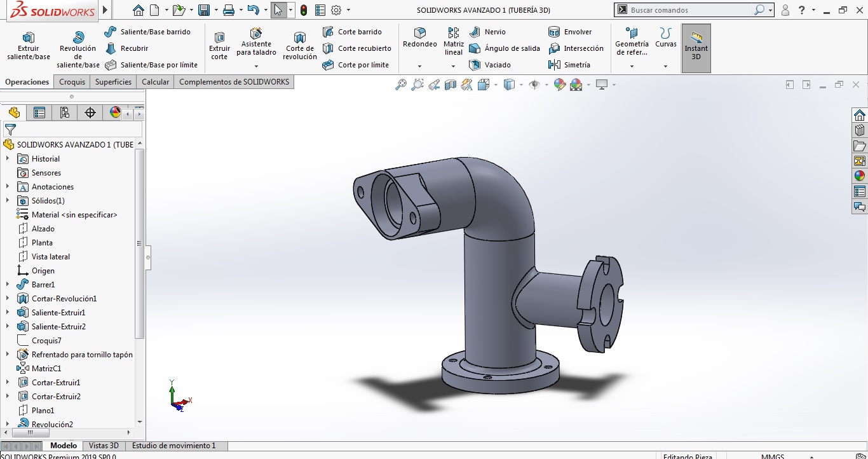Click the Corte recubierto button
Screen dimensions: 868x459
pyautogui.click(x=356, y=48)
